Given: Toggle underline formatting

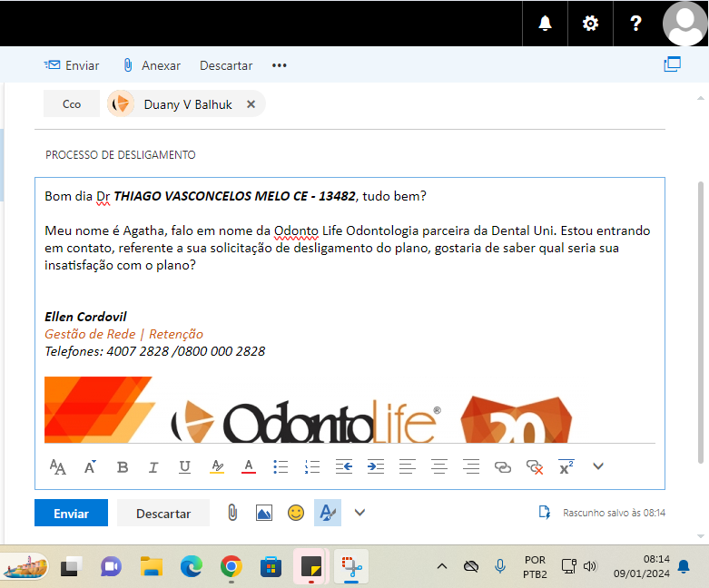Looking at the screenshot, I should (x=184, y=467).
